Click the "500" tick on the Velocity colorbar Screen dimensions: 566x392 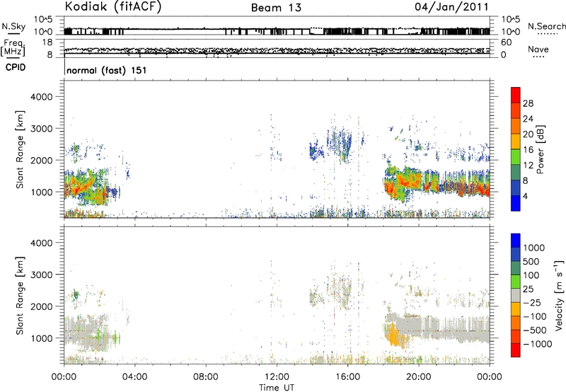point(531,261)
